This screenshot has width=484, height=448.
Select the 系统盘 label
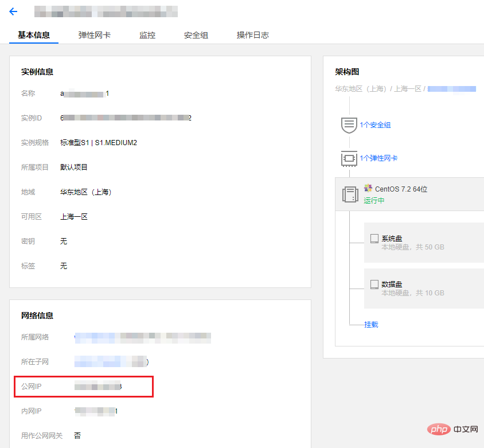click(392, 239)
